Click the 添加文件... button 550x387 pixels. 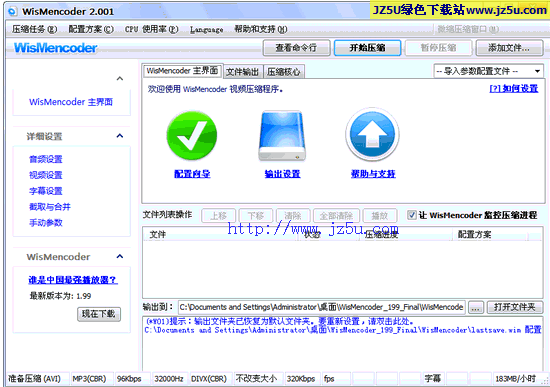[x=509, y=48]
